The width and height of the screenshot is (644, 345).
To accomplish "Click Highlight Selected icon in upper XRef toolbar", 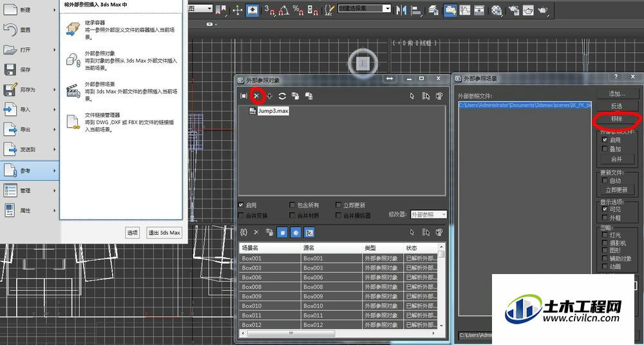I will 439,96.
